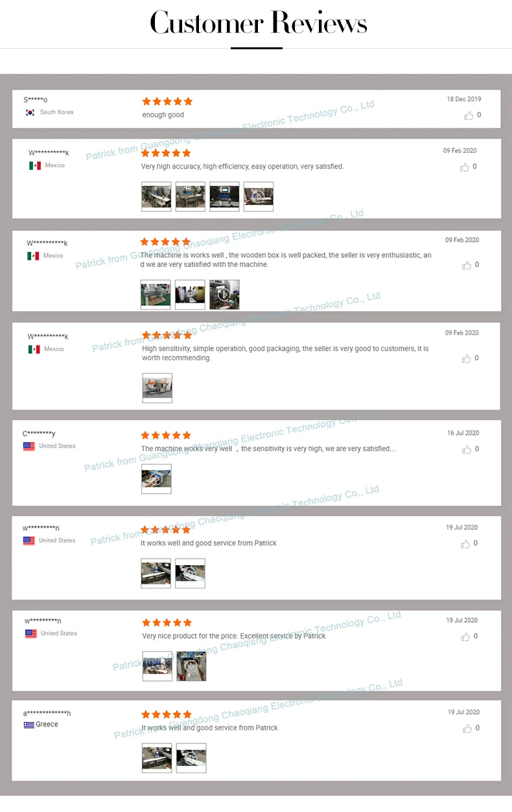Image resolution: width=512 pixels, height=812 pixels.
Task: Open photo in 'High sensitivity' review
Action: (x=157, y=388)
